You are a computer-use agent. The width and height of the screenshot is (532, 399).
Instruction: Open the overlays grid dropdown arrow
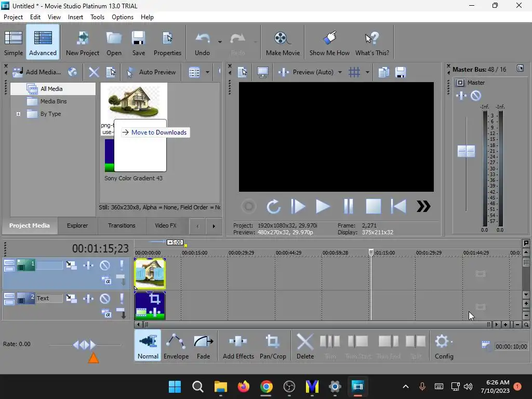click(367, 72)
